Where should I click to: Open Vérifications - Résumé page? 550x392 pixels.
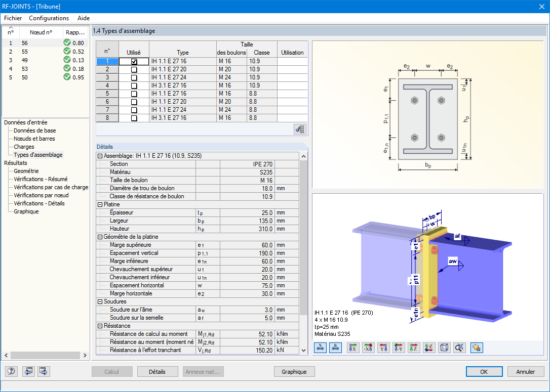pyautogui.click(x=41, y=179)
